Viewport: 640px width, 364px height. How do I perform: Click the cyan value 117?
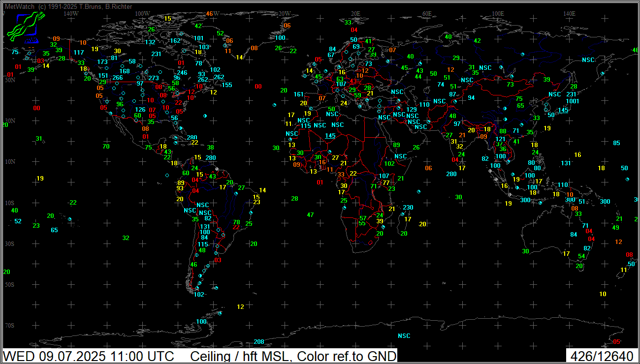click(x=79, y=53)
